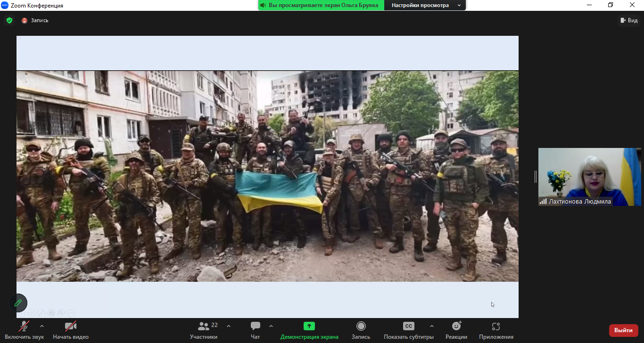
Task: Open the Вид layout menu
Action: [629, 20]
